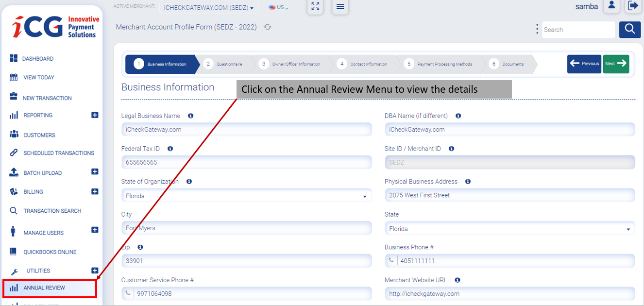Click the Zip field containing 33901
The width and height of the screenshot is (644, 306).
pos(246,261)
